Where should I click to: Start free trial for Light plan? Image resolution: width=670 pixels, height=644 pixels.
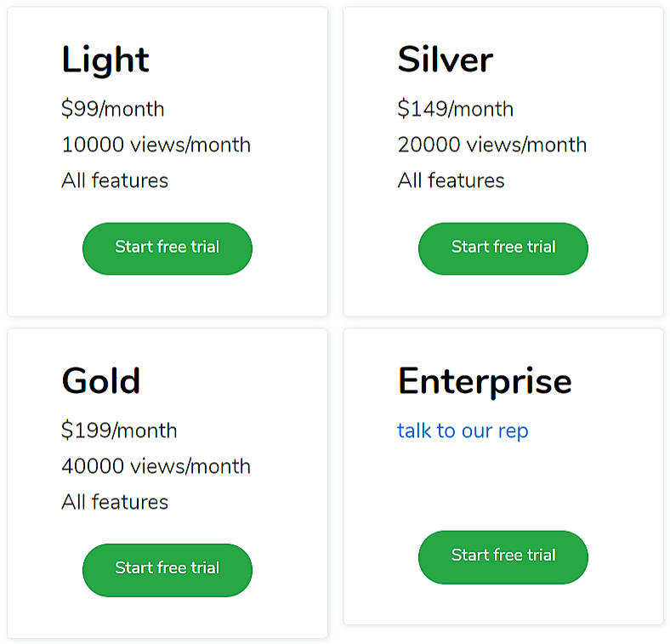(167, 248)
